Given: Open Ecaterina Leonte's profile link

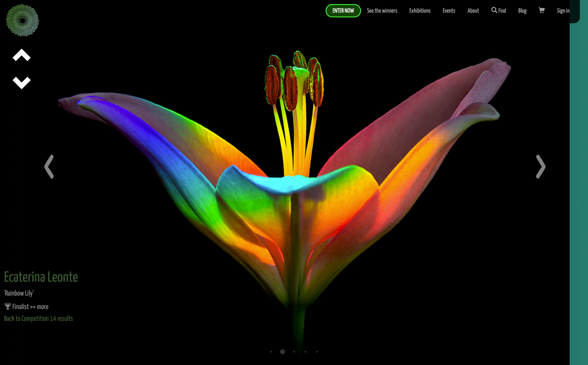Looking at the screenshot, I should pyautogui.click(x=41, y=277).
